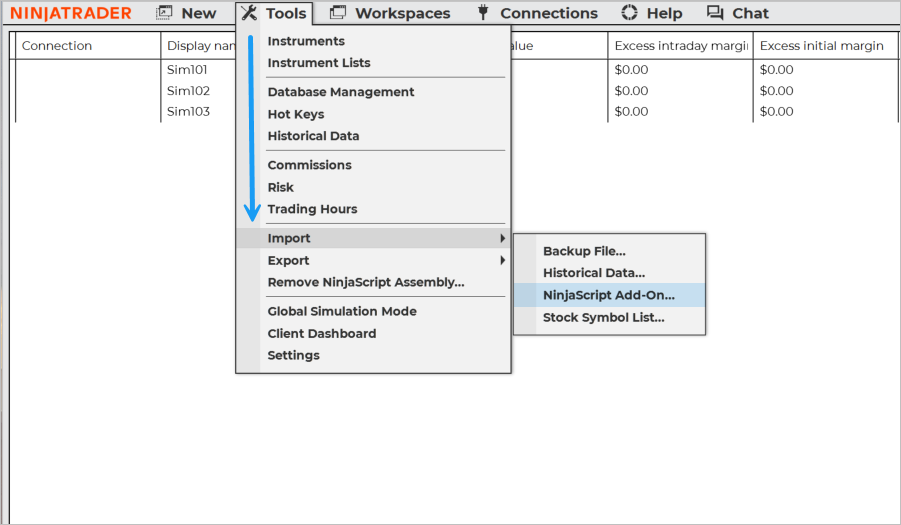Click the Connections plug icon
The height and width of the screenshot is (525, 901).
484,13
